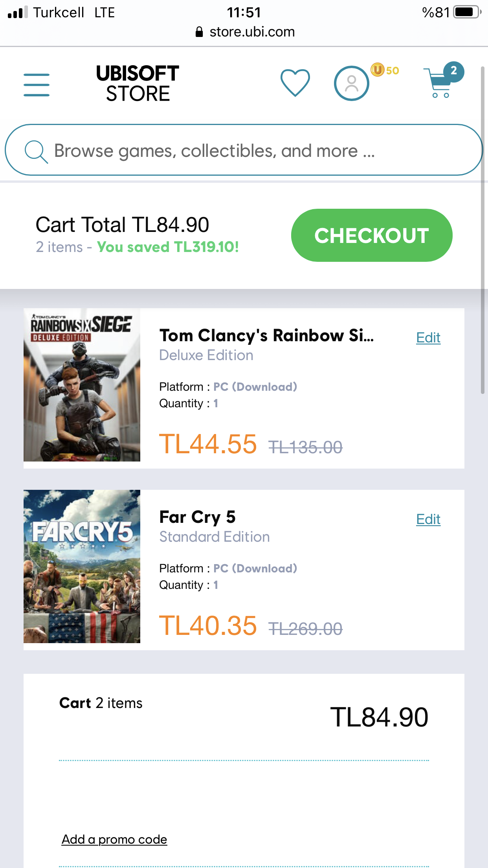Image resolution: width=488 pixels, height=868 pixels.
Task: Tap the search magnifier icon
Action: (x=36, y=151)
